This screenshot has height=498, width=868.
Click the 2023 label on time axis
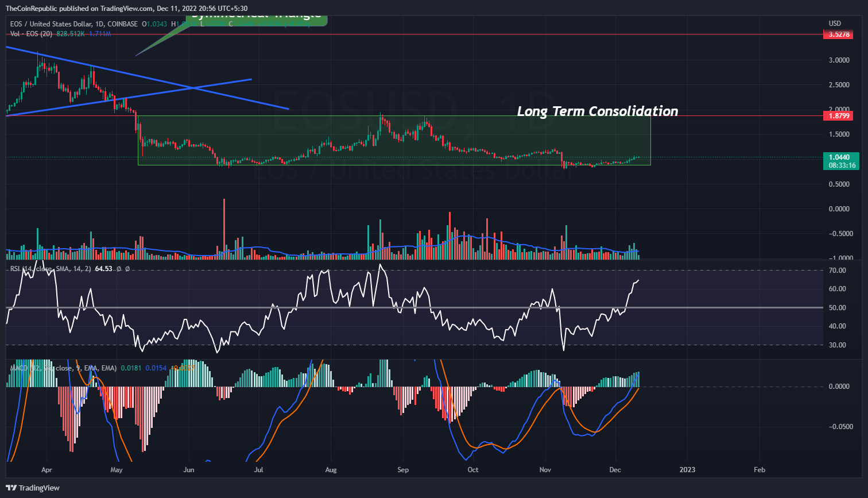click(687, 470)
